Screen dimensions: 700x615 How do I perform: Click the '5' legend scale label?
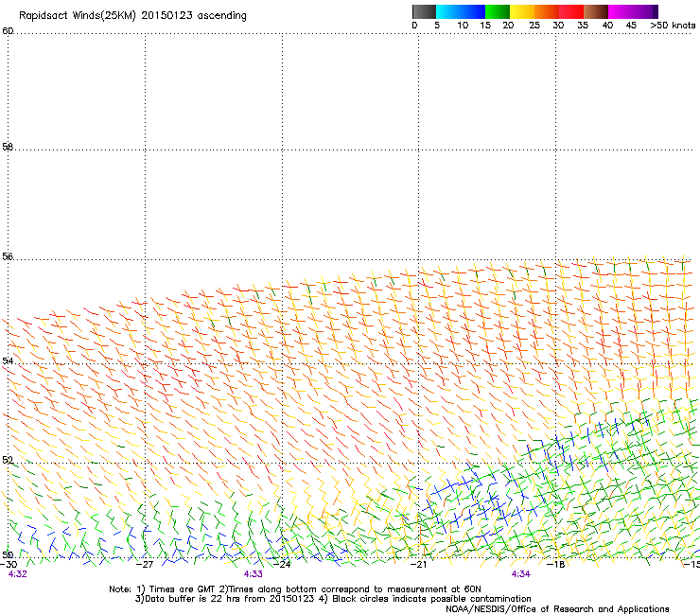(437, 26)
